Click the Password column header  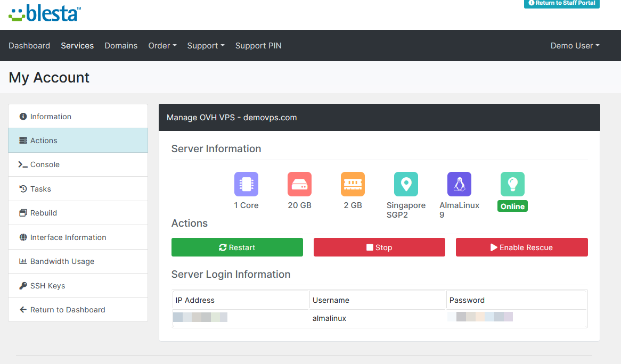click(x=467, y=300)
